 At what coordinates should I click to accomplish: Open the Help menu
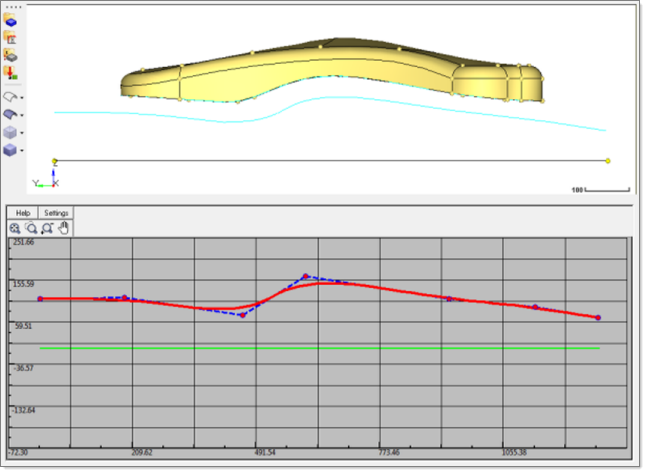click(23, 213)
